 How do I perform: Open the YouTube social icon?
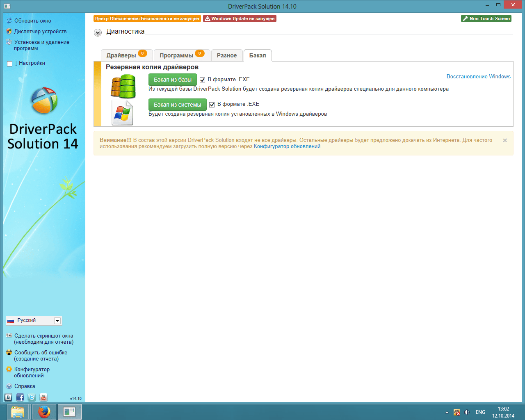click(43, 397)
